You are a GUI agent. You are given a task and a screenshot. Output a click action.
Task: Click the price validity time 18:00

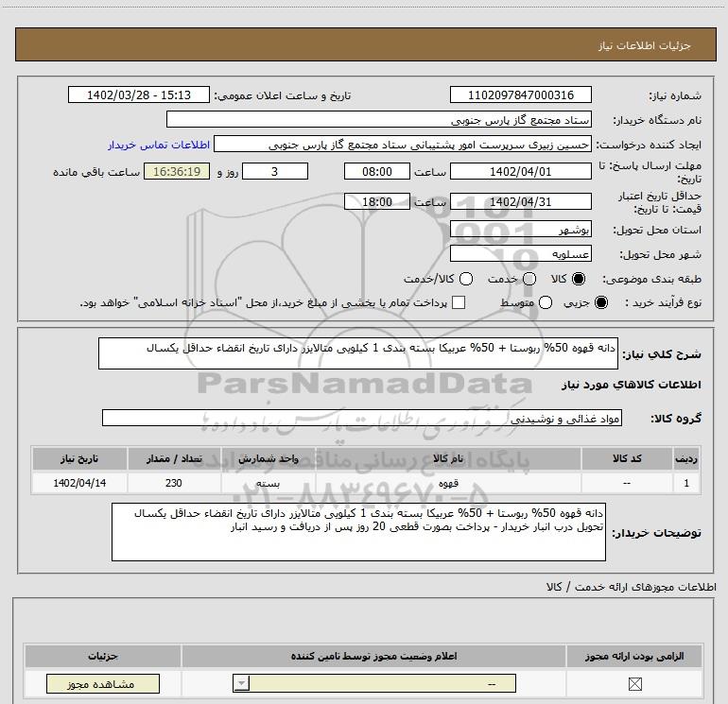click(377, 202)
